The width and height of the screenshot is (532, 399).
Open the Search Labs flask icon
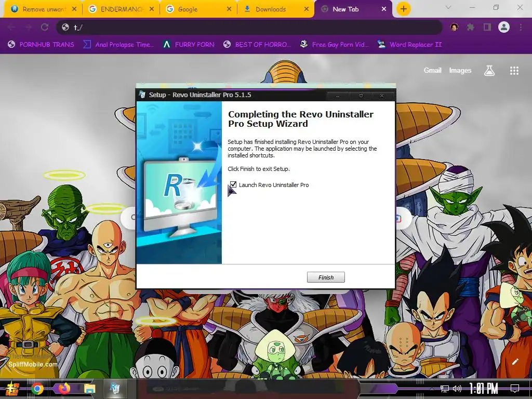pos(489,71)
